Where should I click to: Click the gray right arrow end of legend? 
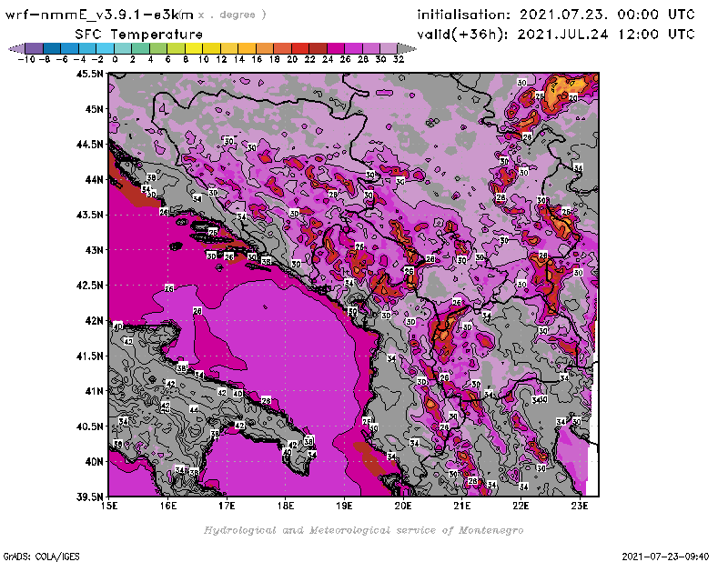[406, 47]
